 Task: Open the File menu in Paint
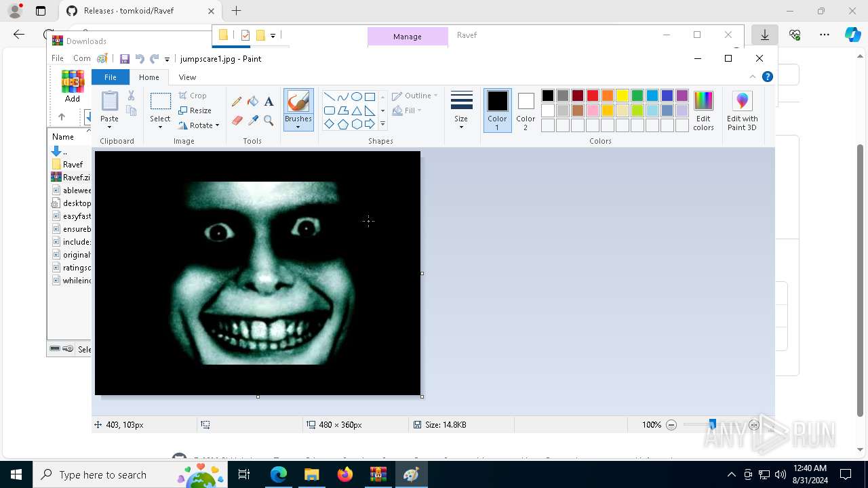click(x=110, y=77)
